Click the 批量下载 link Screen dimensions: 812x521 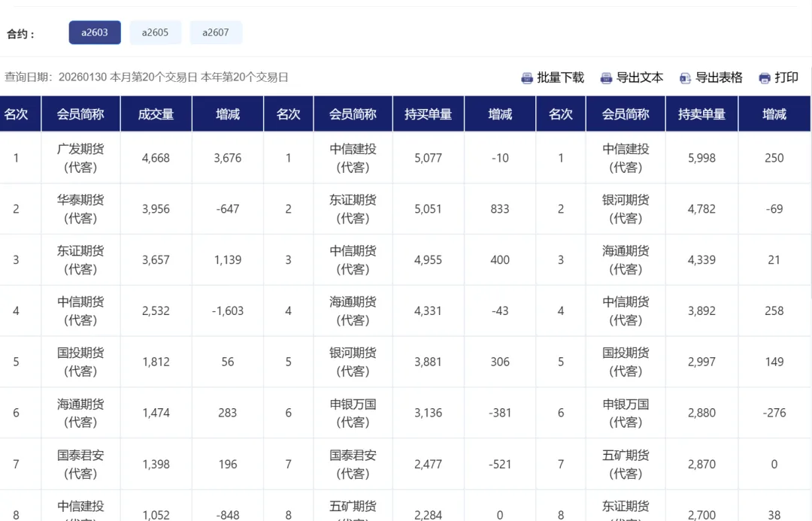[560, 77]
